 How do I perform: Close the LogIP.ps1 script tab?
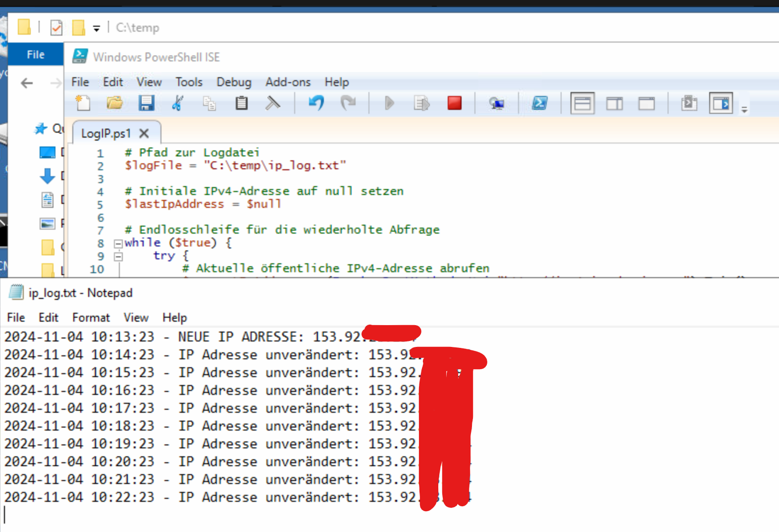(144, 134)
